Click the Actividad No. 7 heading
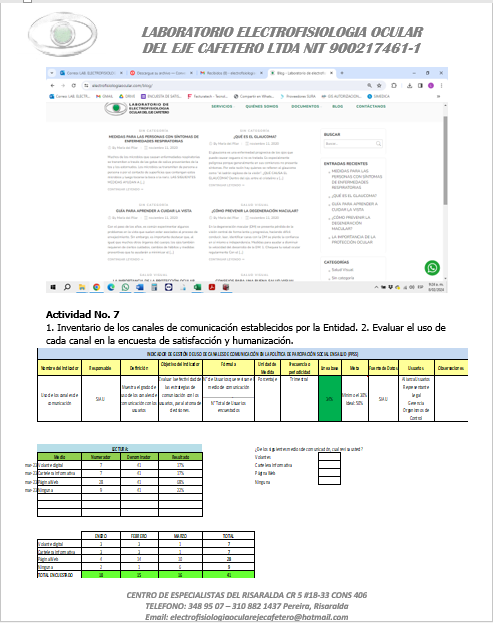This screenshot has width=493, height=623. tap(83, 315)
